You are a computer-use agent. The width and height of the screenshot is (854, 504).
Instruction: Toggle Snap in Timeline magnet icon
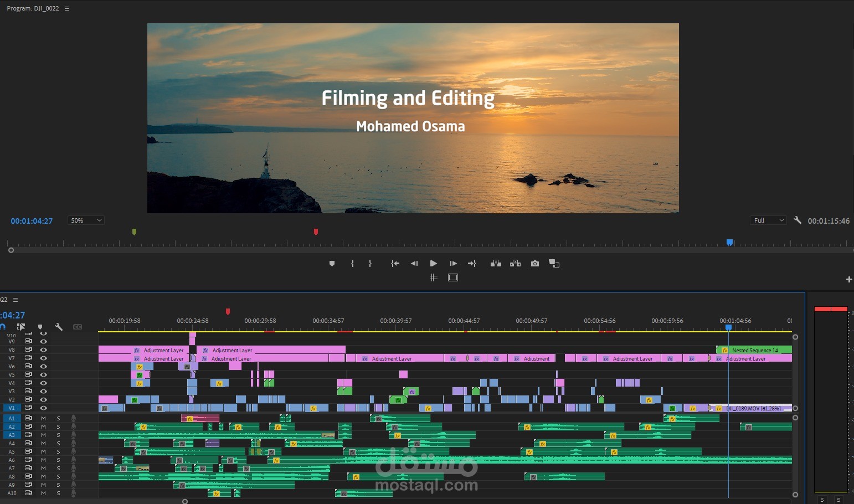(x=3, y=327)
